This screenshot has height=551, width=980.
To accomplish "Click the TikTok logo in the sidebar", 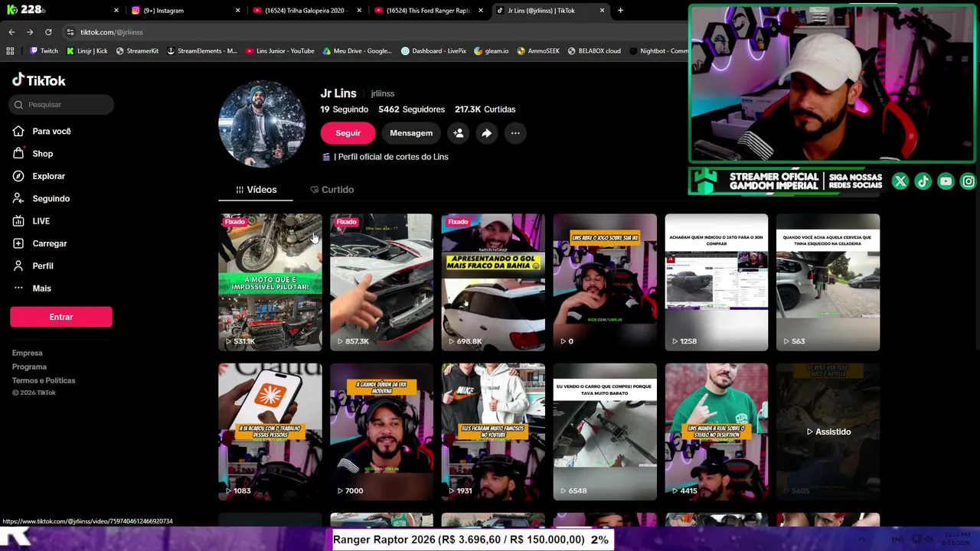I will [x=39, y=80].
